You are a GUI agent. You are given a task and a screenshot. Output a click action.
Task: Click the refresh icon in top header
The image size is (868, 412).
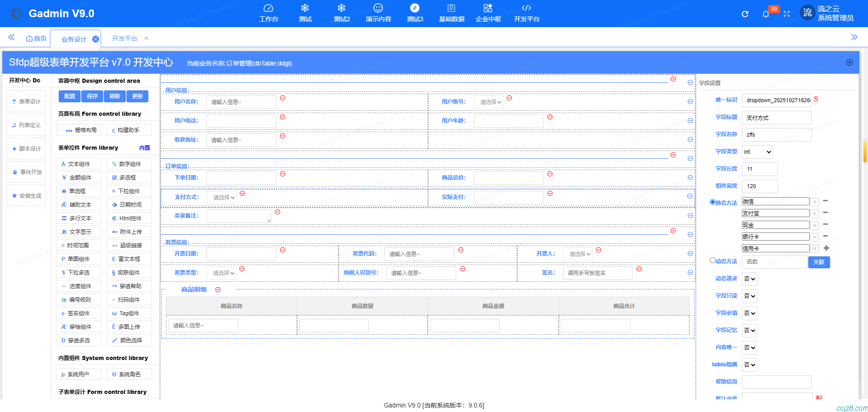[745, 14]
